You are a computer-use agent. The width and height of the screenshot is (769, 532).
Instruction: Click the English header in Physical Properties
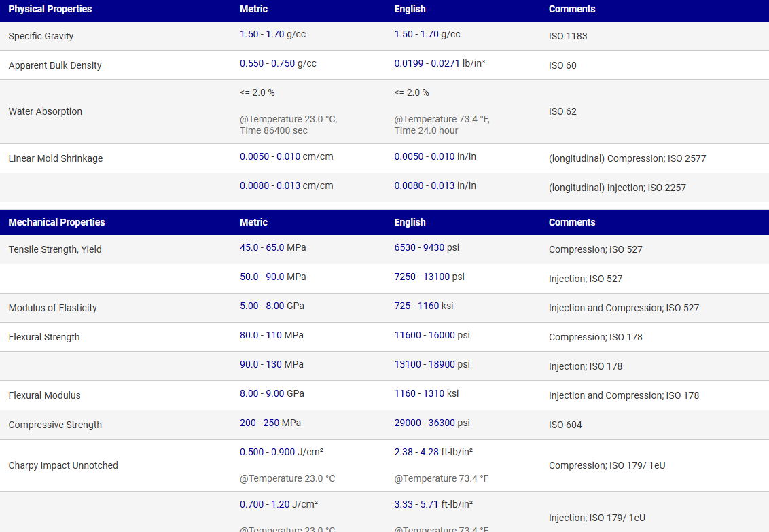point(410,10)
